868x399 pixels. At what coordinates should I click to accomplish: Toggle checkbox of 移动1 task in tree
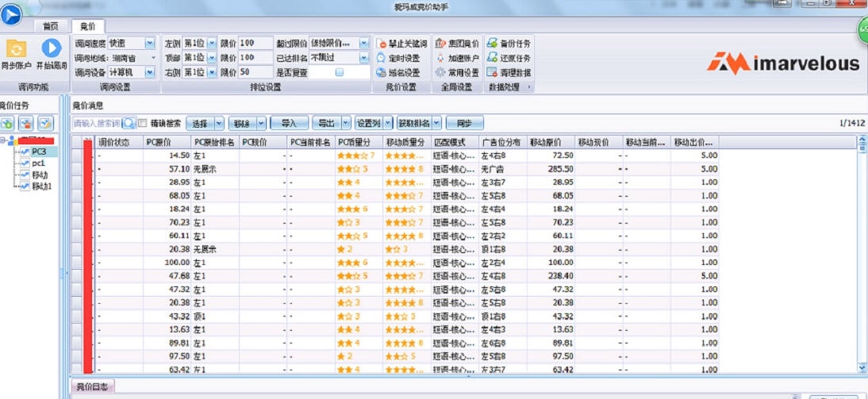[25, 186]
